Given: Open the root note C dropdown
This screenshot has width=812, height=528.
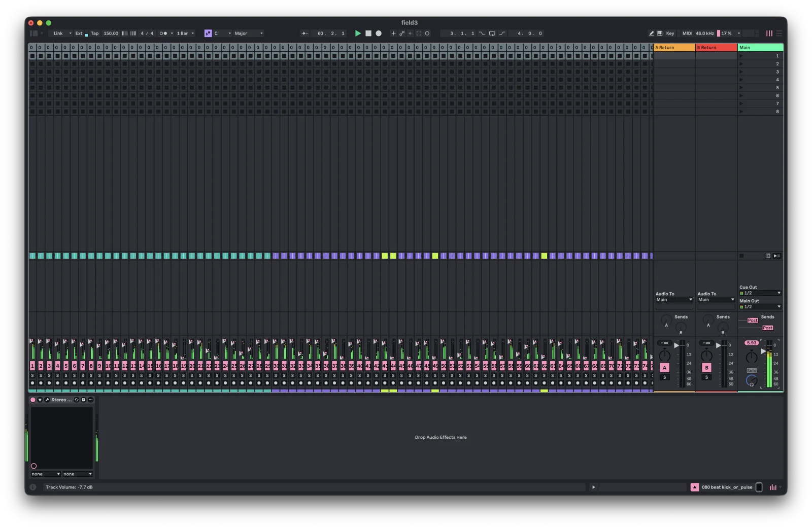Looking at the screenshot, I should [x=222, y=33].
